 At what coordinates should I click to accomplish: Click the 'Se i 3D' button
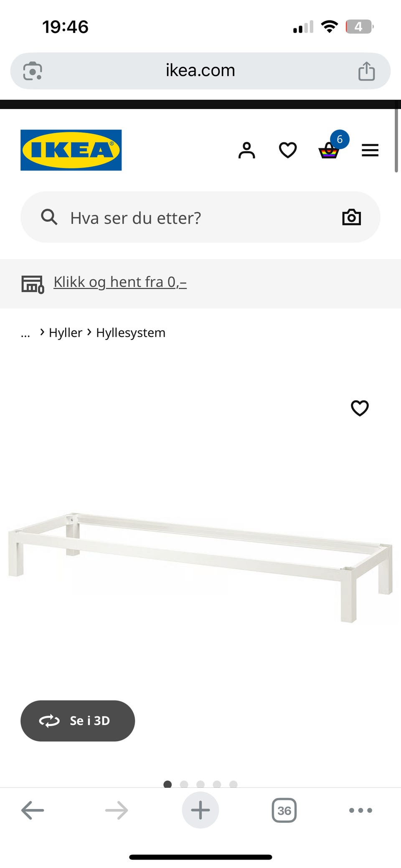point(78,721)
